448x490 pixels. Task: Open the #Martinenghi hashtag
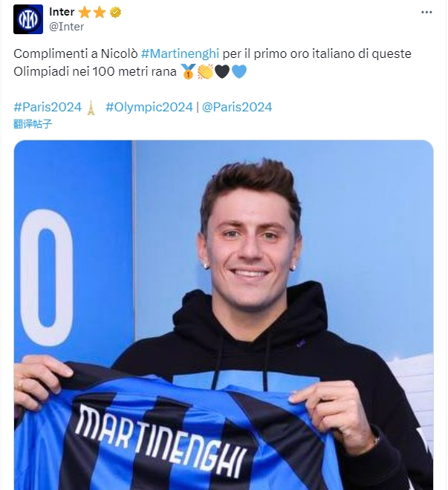(180, 53)
